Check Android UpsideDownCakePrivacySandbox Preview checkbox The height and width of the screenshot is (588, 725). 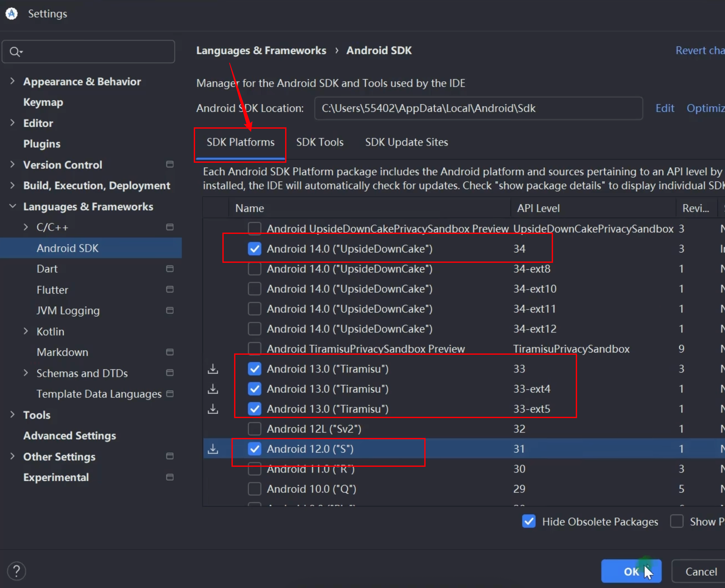[255, 229]
